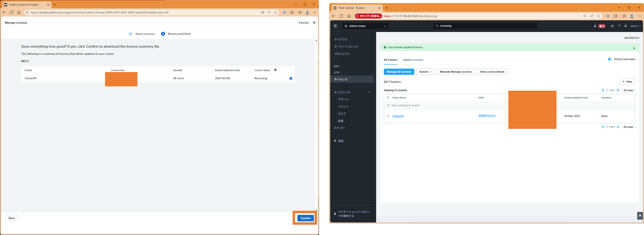The image size is (644, 235).
Task: Close the Manage Licenses dialog
Action: click(x=314, y=23)
